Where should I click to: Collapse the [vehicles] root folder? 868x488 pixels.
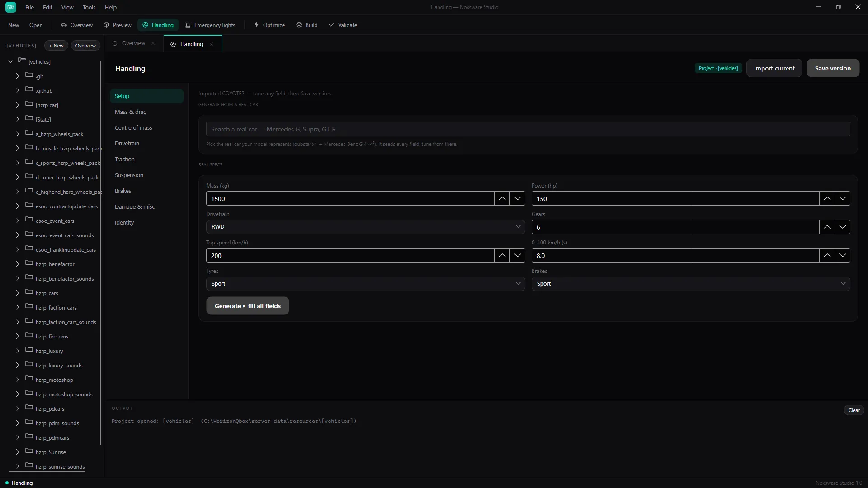[x=10, y=61]
